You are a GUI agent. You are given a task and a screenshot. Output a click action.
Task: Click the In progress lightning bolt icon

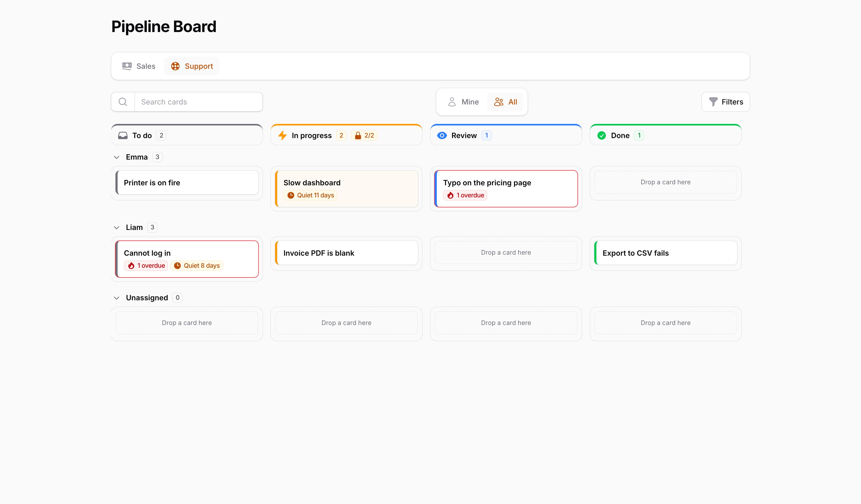click(282, 136)
